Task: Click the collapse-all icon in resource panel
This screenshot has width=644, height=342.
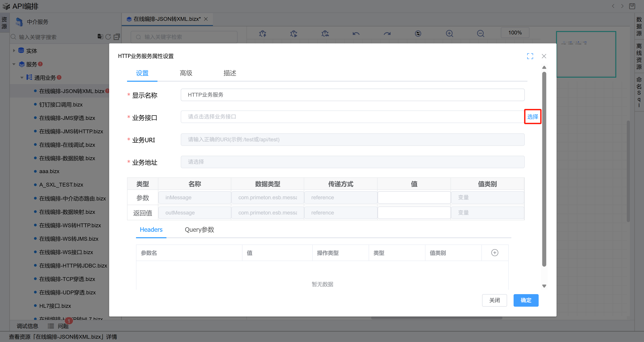Action: [117, 37]
